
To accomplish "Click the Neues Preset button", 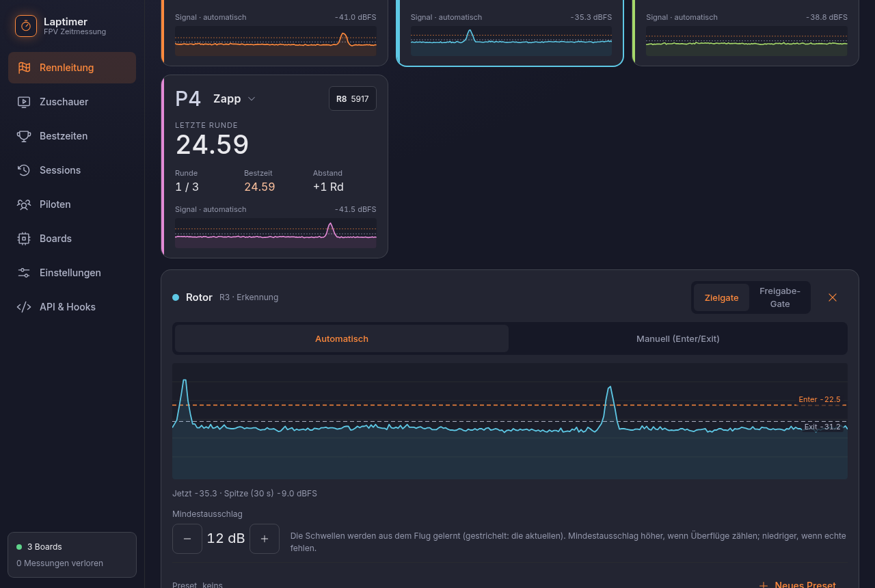I will pos(798,585).
